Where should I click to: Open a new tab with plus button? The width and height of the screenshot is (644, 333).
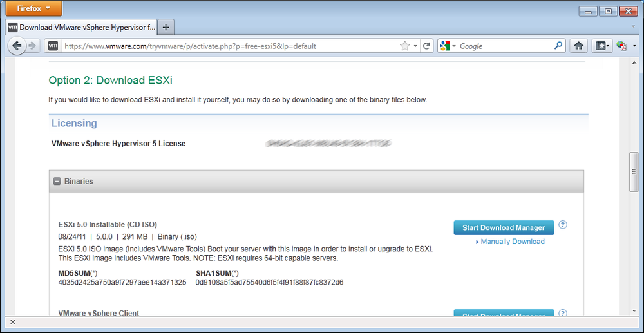click(166, 28)
